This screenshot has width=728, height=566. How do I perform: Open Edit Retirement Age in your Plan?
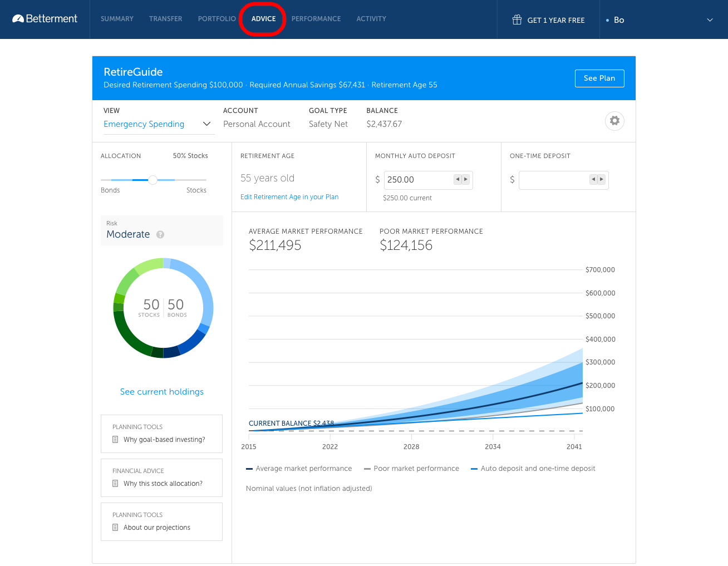point(289,197)
